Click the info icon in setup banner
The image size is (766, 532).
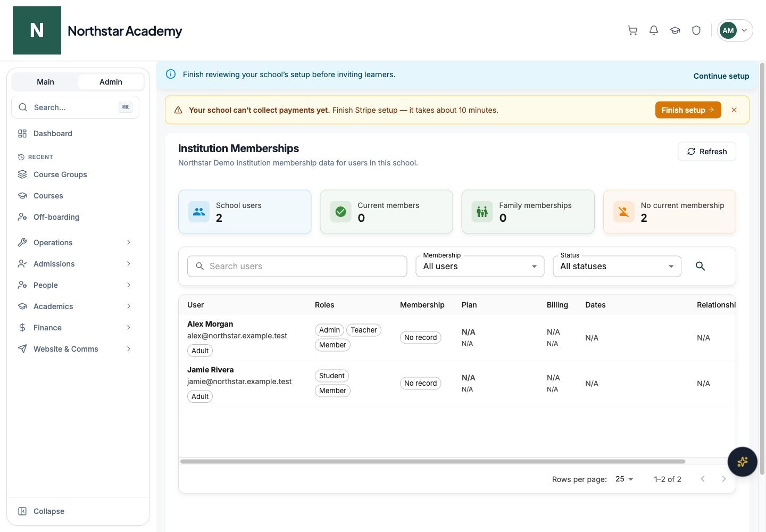coord(171,74)
